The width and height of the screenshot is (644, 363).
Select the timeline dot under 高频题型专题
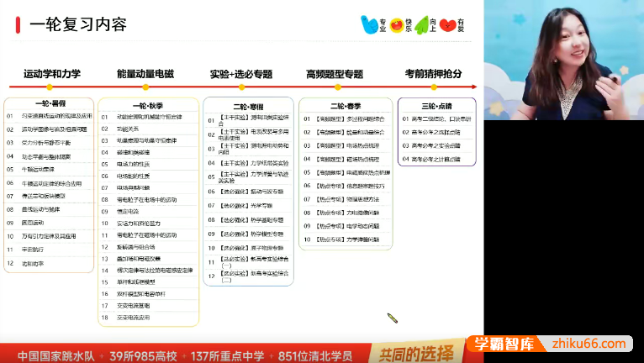[338, 87]
